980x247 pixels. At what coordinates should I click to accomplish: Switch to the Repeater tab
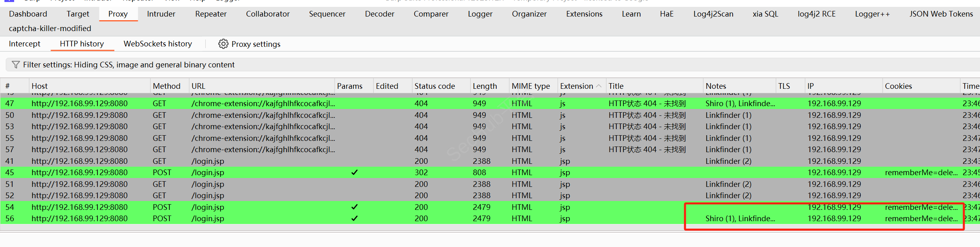coord(211,14)
